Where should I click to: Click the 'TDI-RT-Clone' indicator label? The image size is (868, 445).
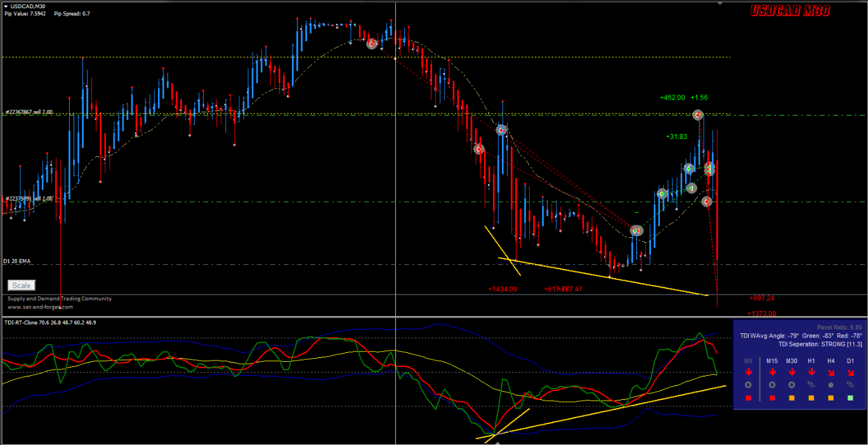point(20,322)
